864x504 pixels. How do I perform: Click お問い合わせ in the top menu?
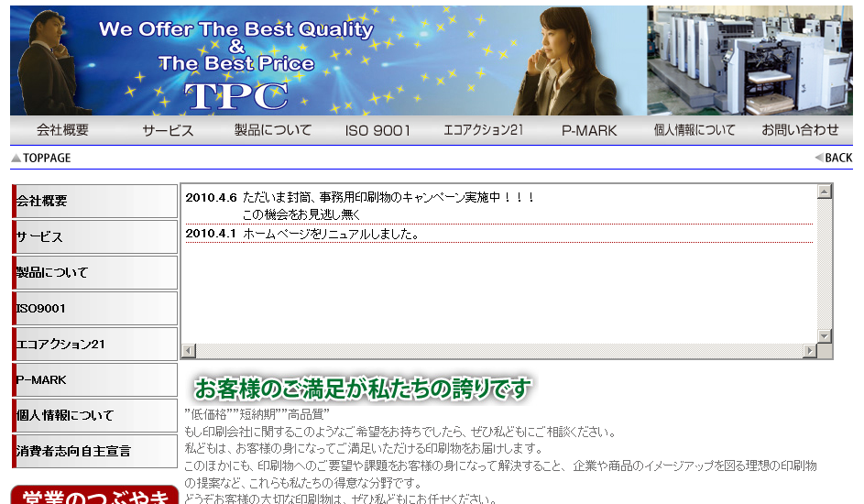pyautogui.click(x=800, y=130)
